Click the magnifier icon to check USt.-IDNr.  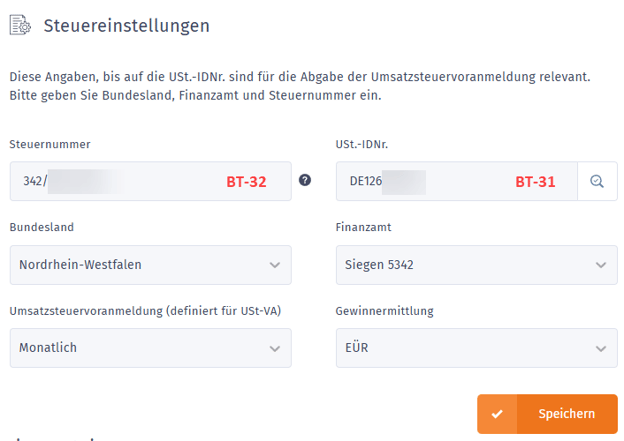point(597,182)
